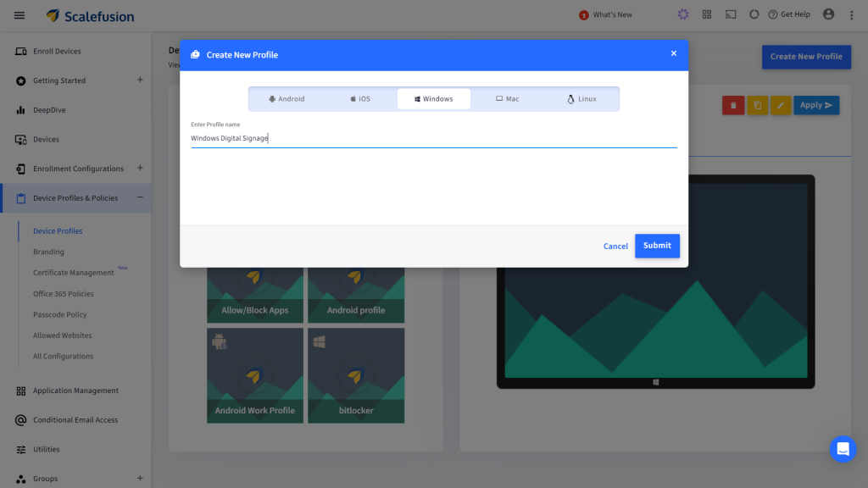Screen dimensions: 868x488
Task: Open the hamburger navigation menu
Action: 19,15
